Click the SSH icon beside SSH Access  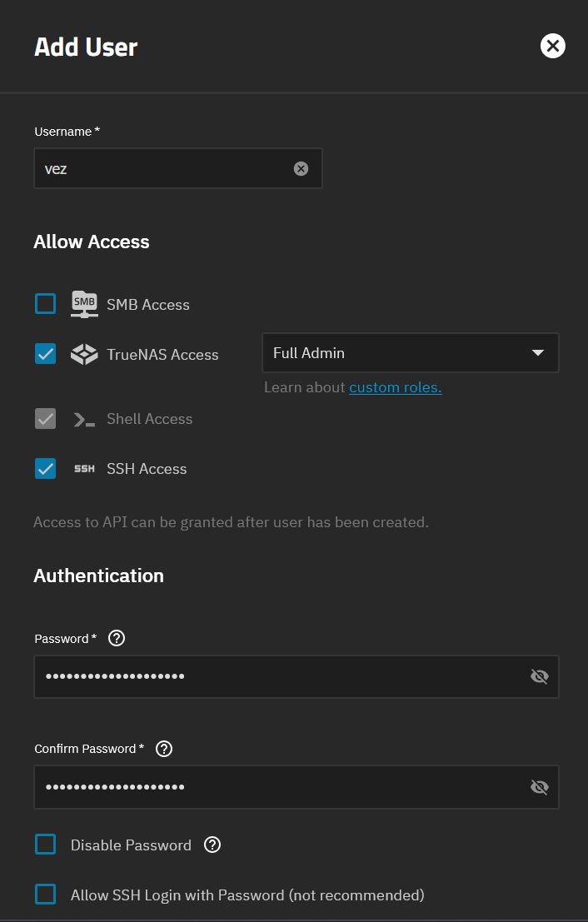pos(84,469)
